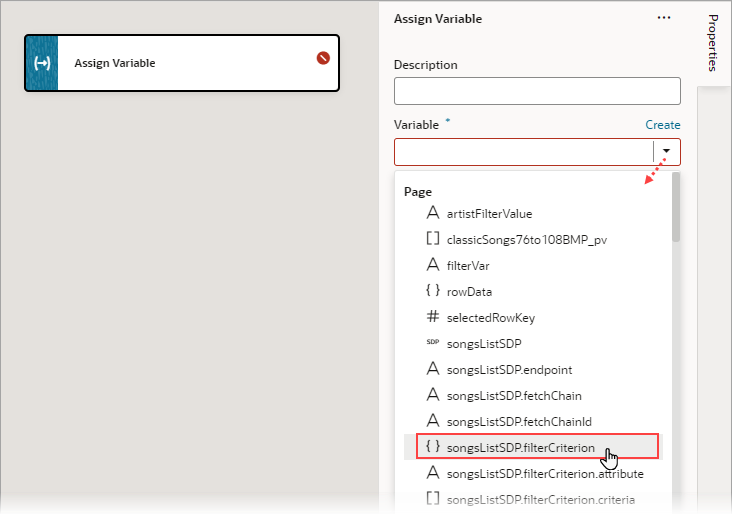Click the Description text input field
The width and height of the screenshot is (732, 515).
537,91
